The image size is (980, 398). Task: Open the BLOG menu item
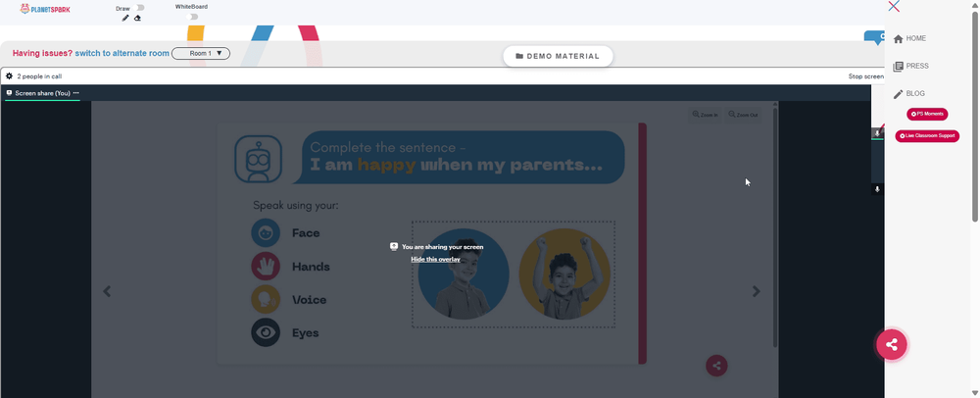(909, 94)
